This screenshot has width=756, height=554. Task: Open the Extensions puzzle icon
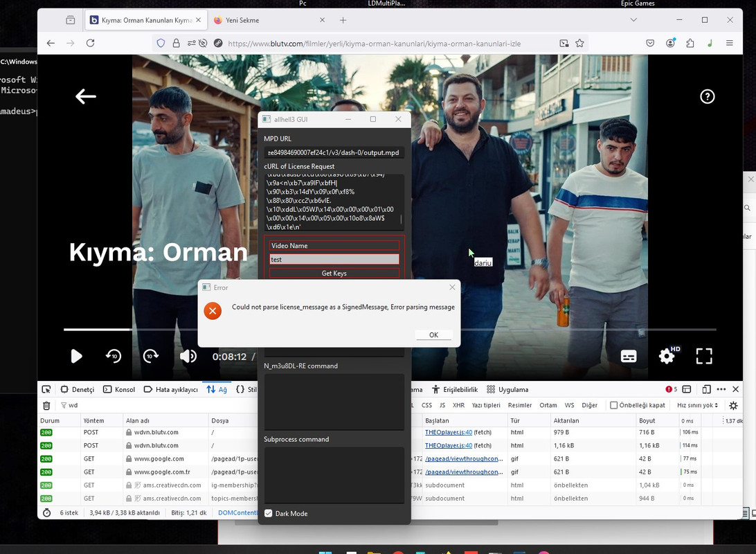(x=690, y=44)
